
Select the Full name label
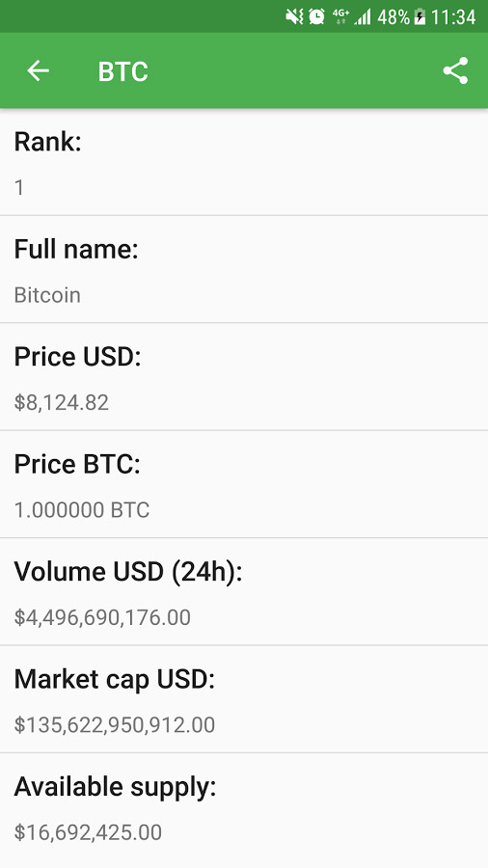pos(76,249)
